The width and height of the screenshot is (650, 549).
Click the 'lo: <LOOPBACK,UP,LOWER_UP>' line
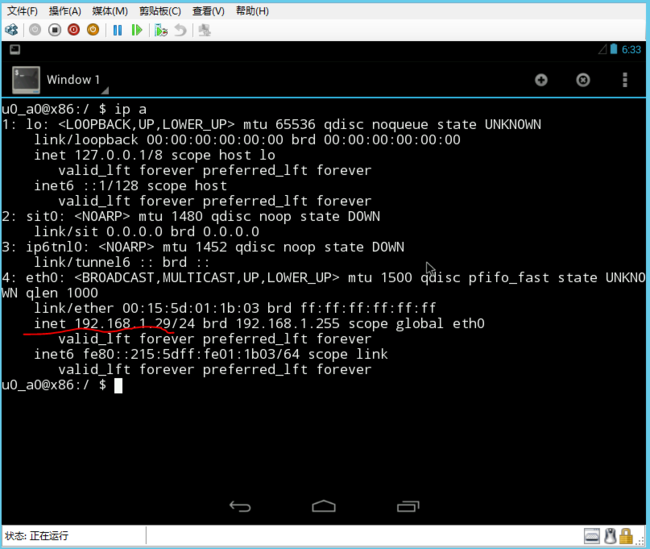(271, 125)
